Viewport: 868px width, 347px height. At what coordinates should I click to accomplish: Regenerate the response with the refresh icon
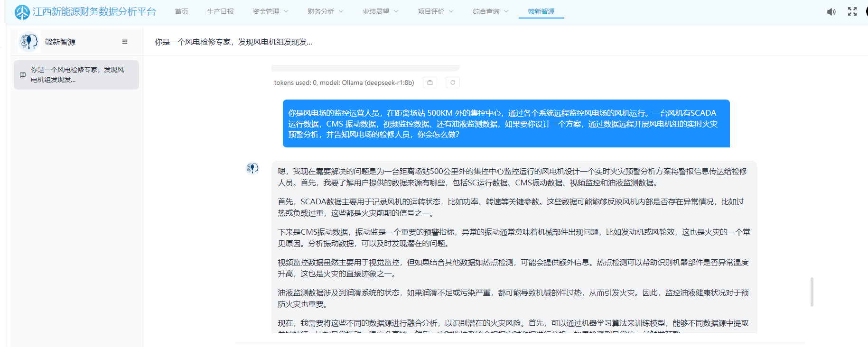click(x=453, y=82)
